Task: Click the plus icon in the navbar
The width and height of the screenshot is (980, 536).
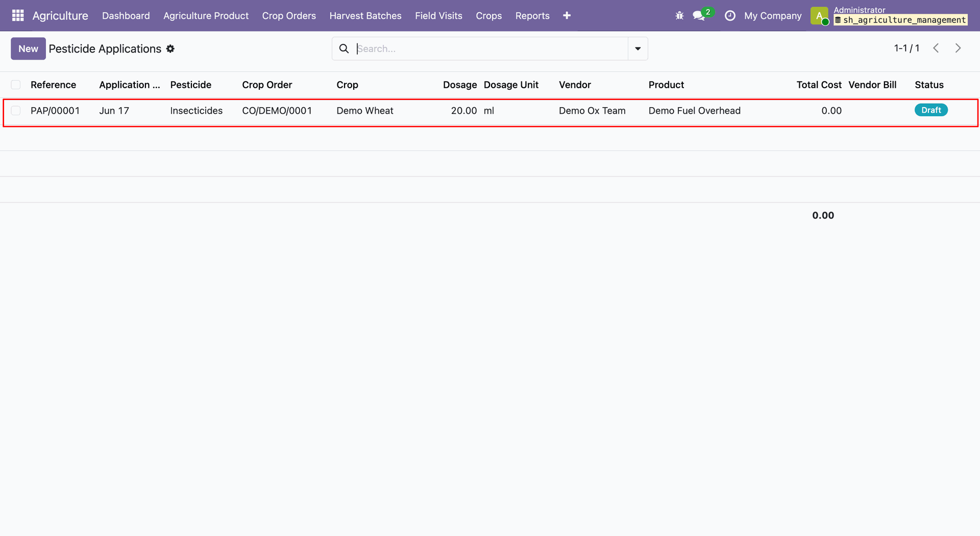Action: [567, 16]
